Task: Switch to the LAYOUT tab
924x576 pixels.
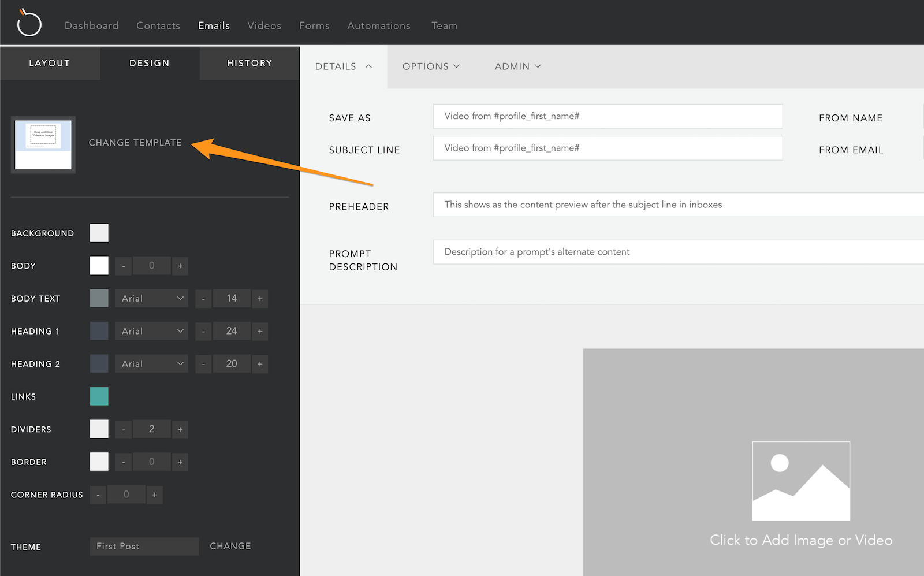Action: tap(50, 63)
